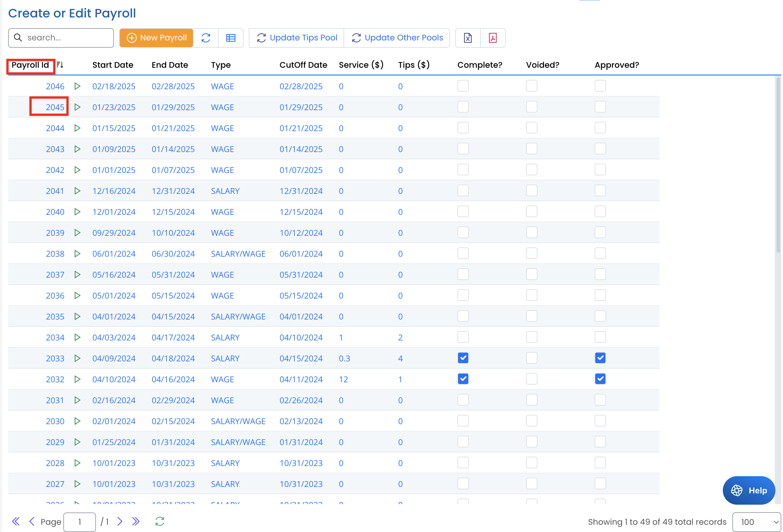Click the New Payroll button
This screenshot has width=783, height=532.
(x=156, y=38)
